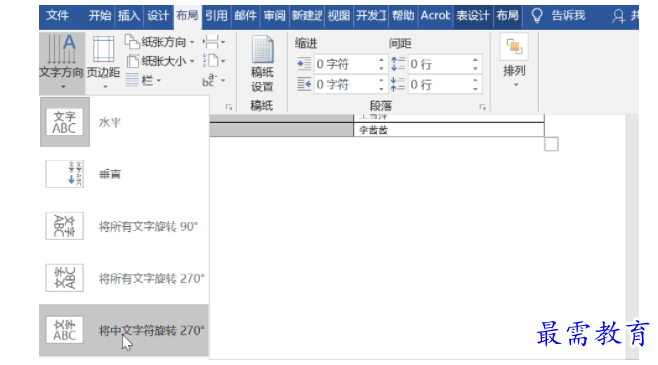This screenshot has height=365, width=658.
Task: Click the lightbulb Tell me icon
Action: pyautogui.click(x=537, y=16)
